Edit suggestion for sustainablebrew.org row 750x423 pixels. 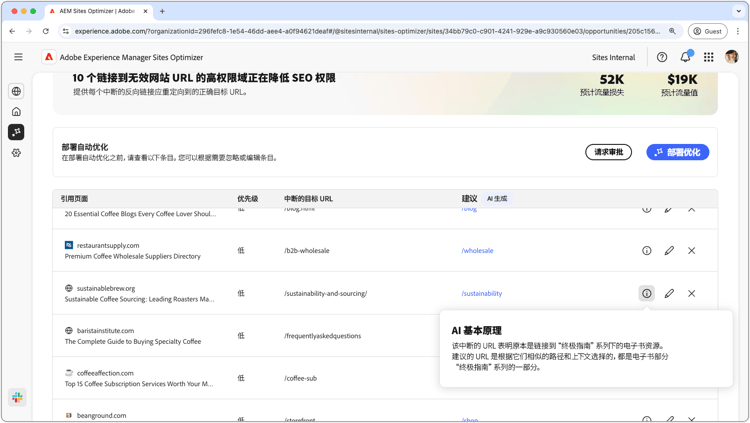[x=669, y=293]
